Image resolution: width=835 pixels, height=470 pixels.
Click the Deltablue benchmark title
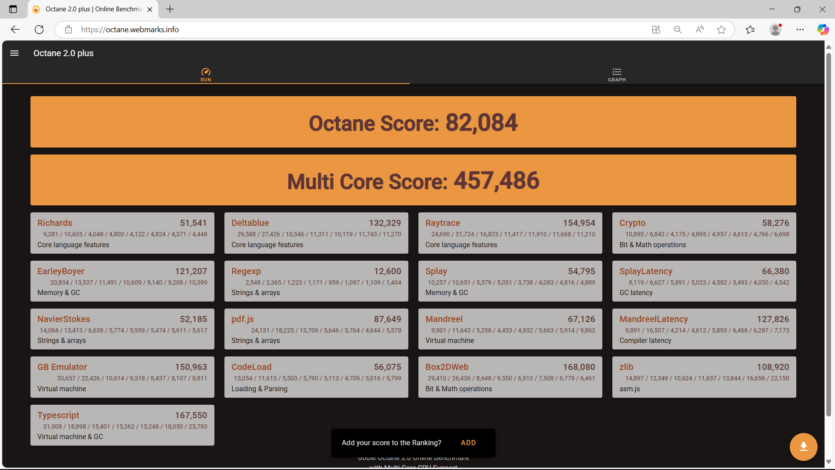250,223
